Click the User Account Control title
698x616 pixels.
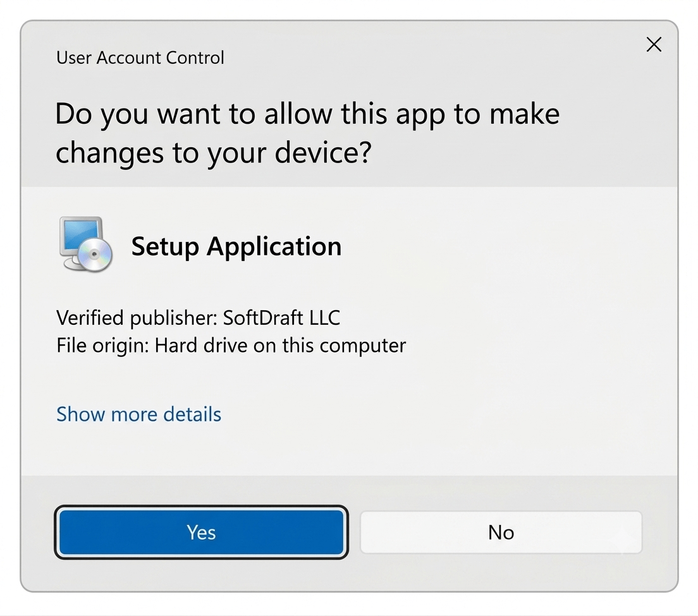tap(140, 58)
